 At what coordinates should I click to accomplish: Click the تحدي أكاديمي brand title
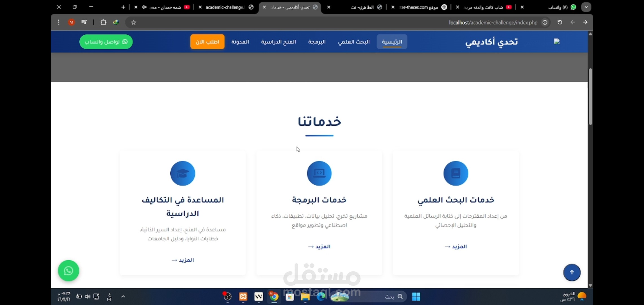[491, 42]
